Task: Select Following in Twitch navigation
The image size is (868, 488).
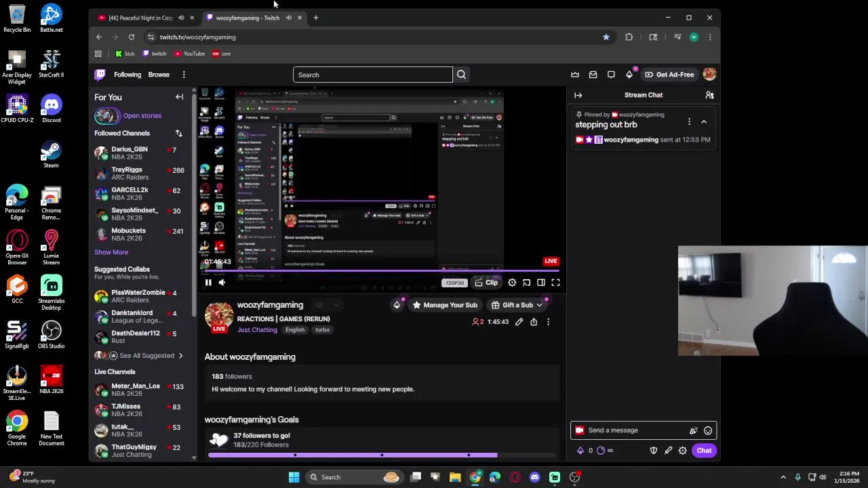Action: [x=127, y=75]
